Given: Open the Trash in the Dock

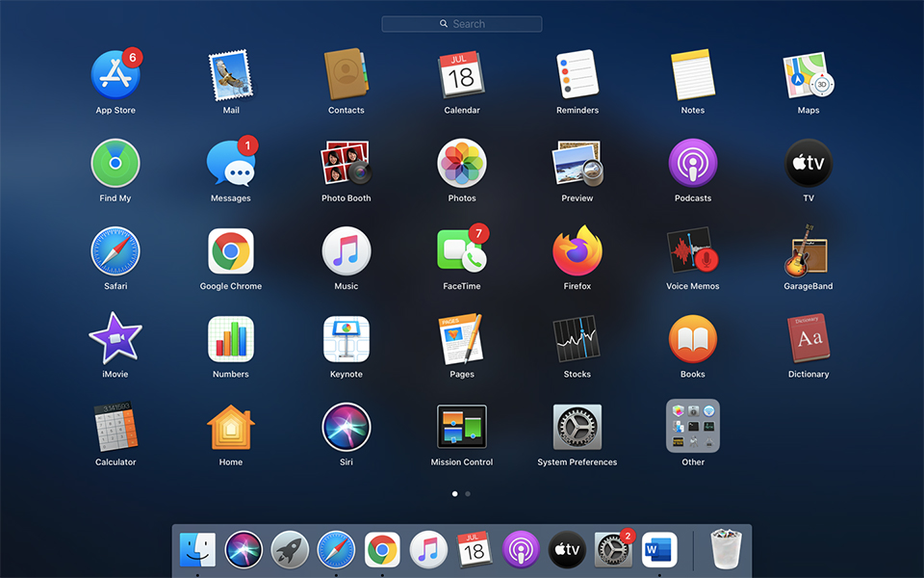Looking at the screenshot, I should point(726,550).
